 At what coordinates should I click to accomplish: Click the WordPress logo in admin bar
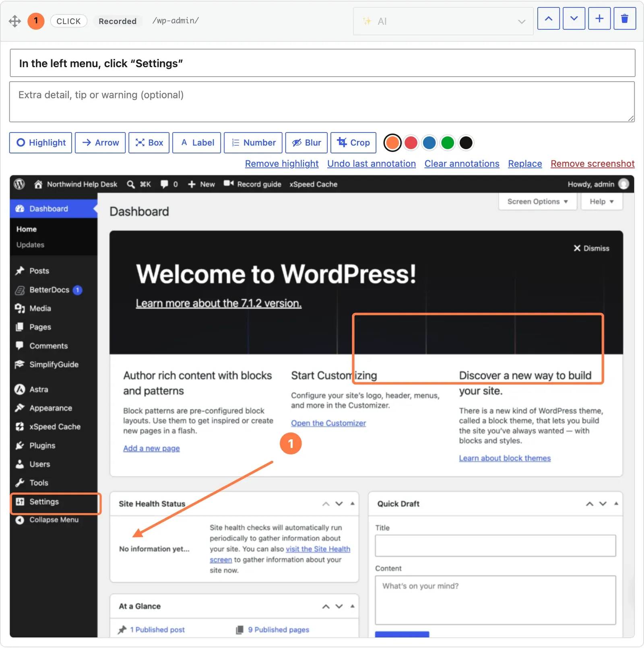pyautogui.click(x=19, y=184)
